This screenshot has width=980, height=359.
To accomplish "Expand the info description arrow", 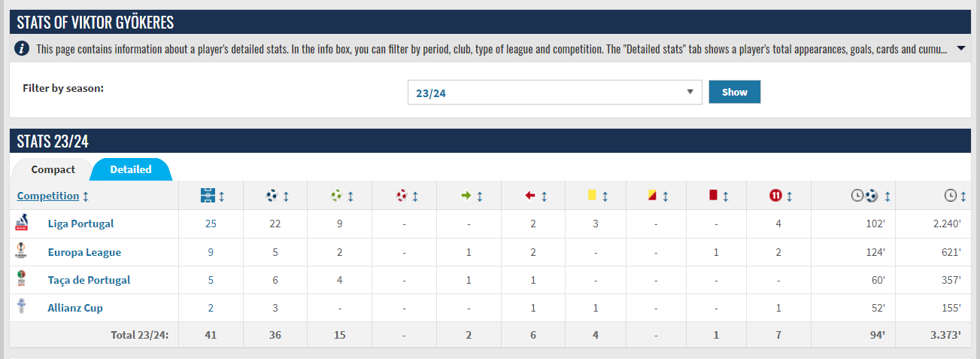I will 960,49.
